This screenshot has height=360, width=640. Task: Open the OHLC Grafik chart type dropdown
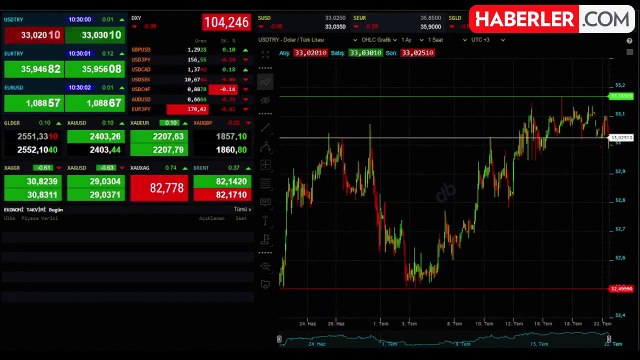379,40
